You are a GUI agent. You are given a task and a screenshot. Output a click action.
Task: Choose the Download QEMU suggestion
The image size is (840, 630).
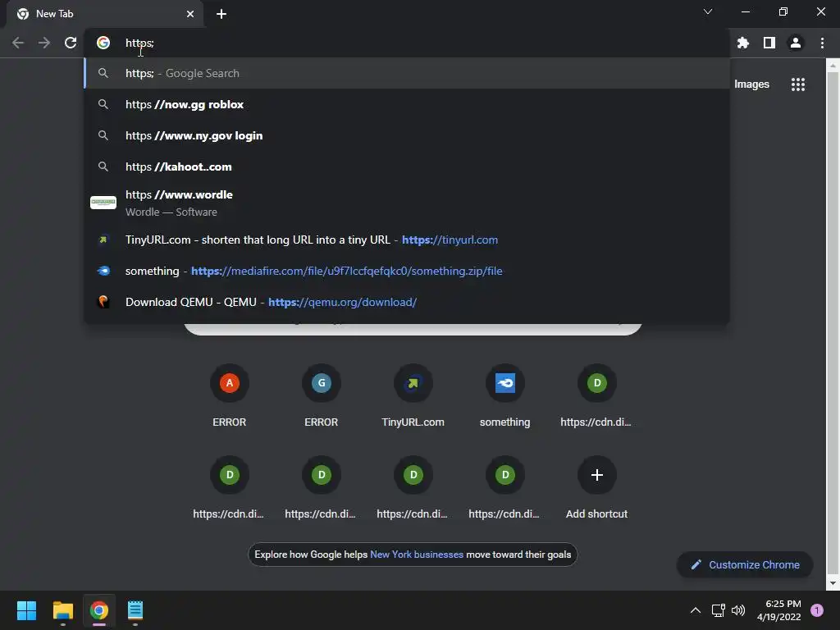point(407,302)
